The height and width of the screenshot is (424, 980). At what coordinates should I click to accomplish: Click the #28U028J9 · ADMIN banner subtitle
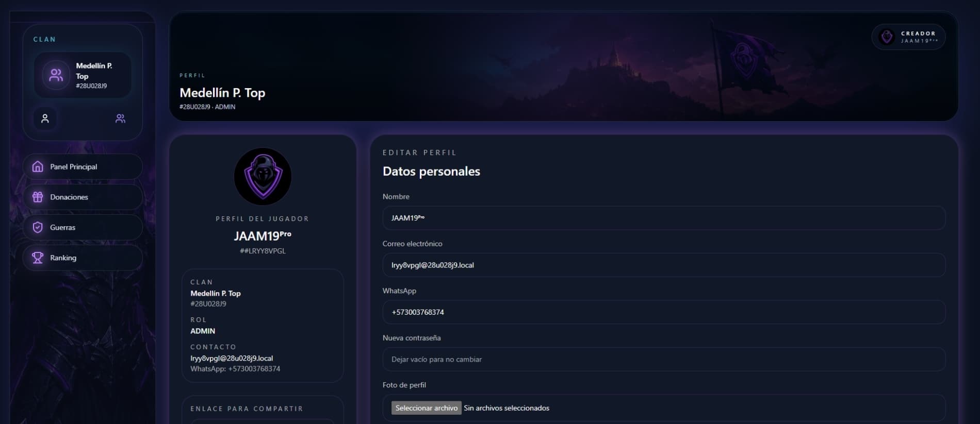coord(207,107)
